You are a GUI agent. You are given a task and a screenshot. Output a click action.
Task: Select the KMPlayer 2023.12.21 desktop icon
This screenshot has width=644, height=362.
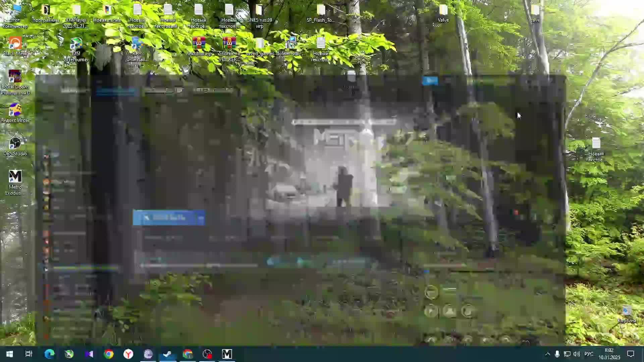click(x=76, y=16)
